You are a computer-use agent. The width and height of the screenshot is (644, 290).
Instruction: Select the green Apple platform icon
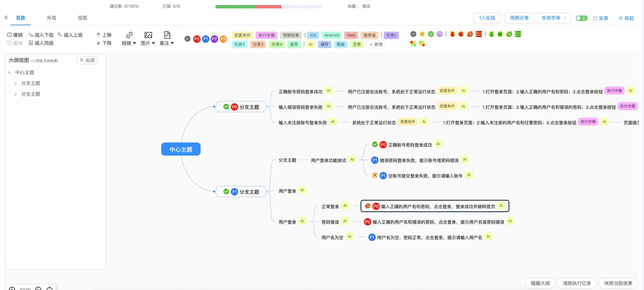500,34
